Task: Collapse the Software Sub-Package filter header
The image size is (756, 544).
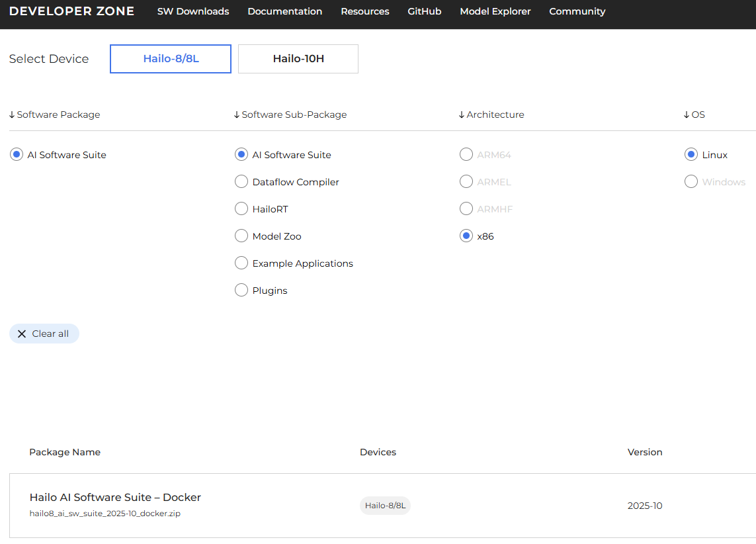Action: [x=290, y=114]
